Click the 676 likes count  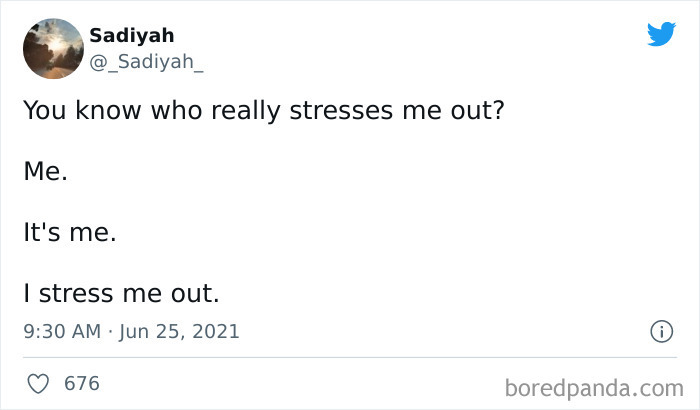click(x=82, y=383)
